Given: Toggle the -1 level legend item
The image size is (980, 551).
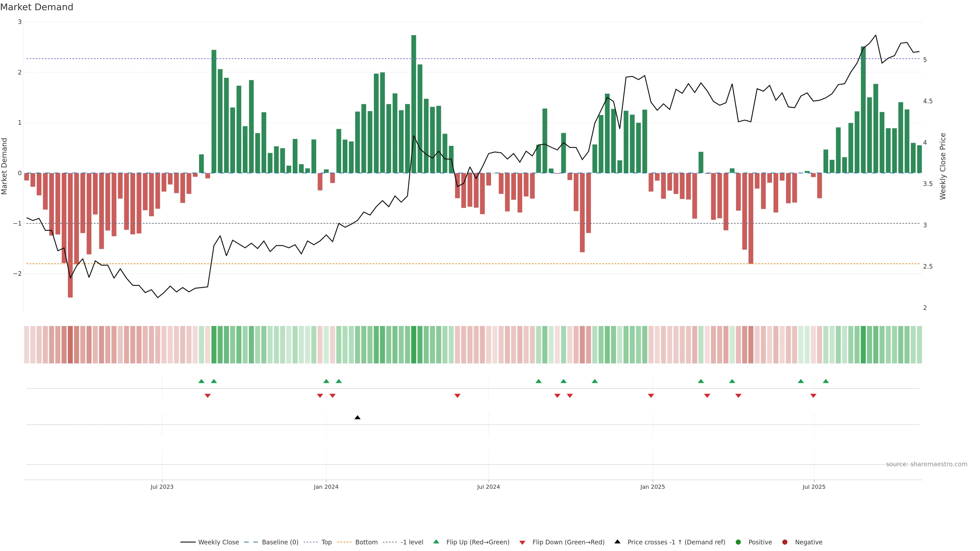Looking at the screenshot, I should [x=412, y=542].
